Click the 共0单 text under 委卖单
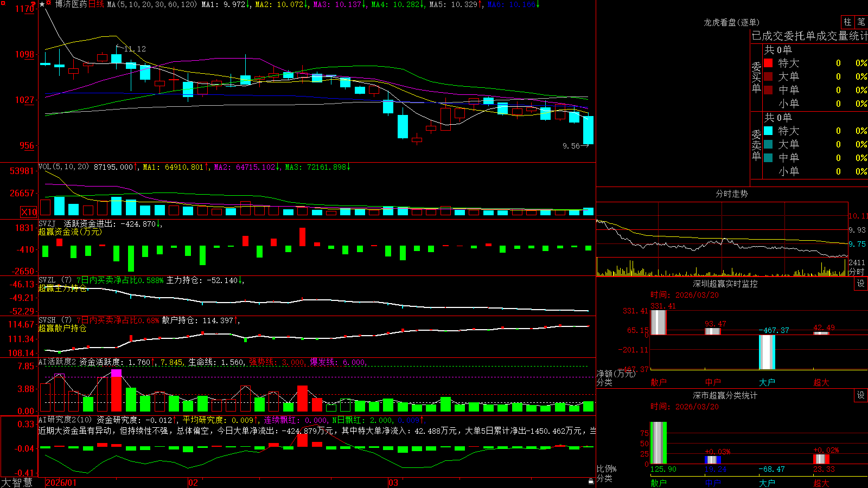Image resolution: width=868 pixels, height=488 pixels. tap(778, 118)
